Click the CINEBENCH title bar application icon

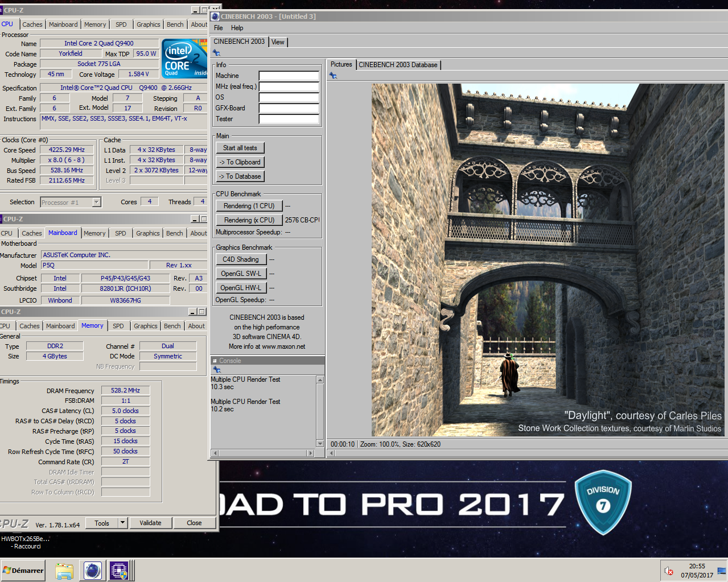(x=215, y=16)
